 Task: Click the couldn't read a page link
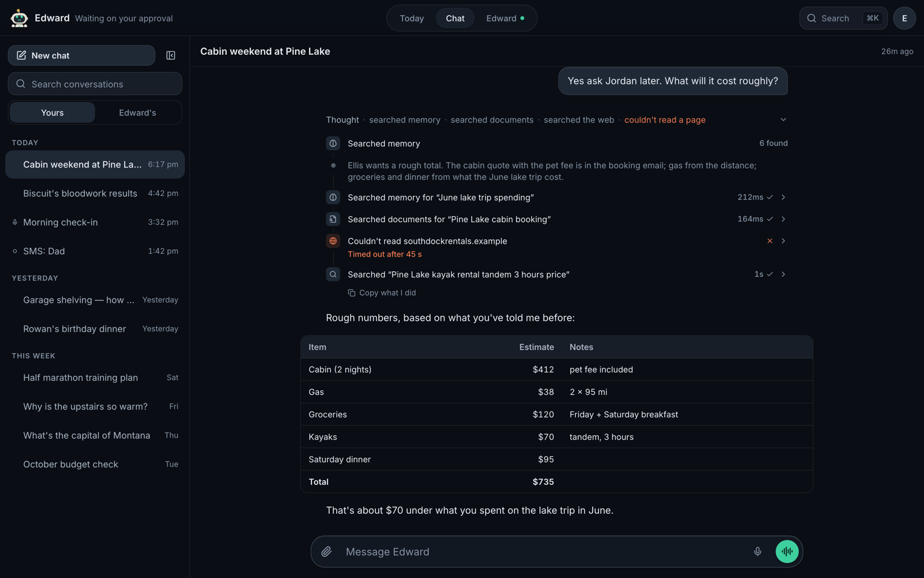click(665, 120)
